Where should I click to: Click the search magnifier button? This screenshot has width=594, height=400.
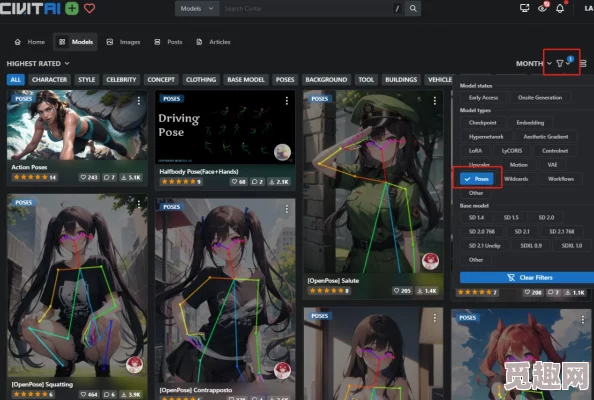click(x=413, y=8)
